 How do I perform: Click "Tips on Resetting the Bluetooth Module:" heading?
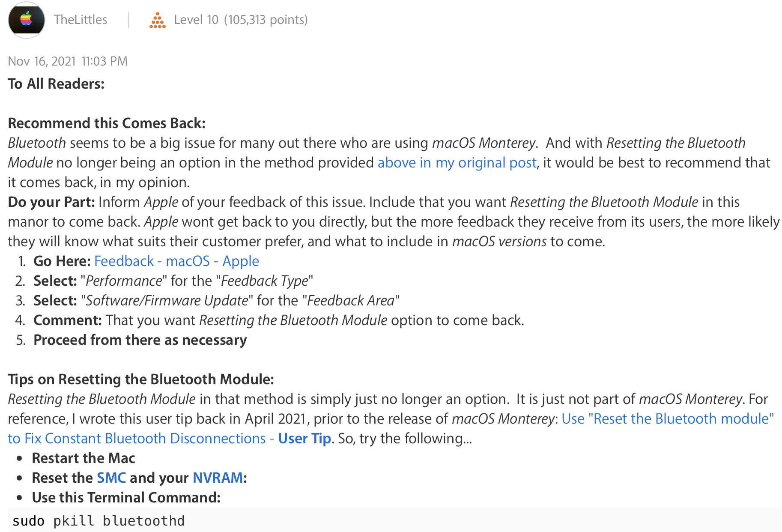coord(141,380)
